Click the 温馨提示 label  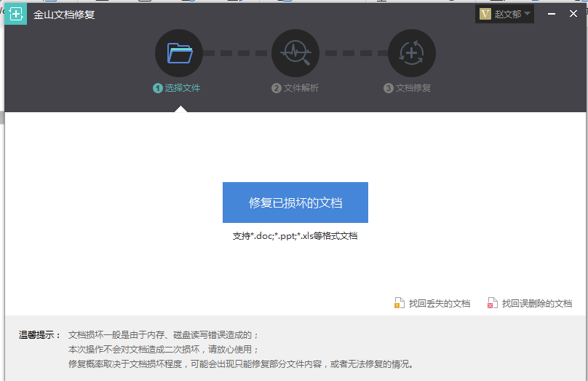click(40, 335)
